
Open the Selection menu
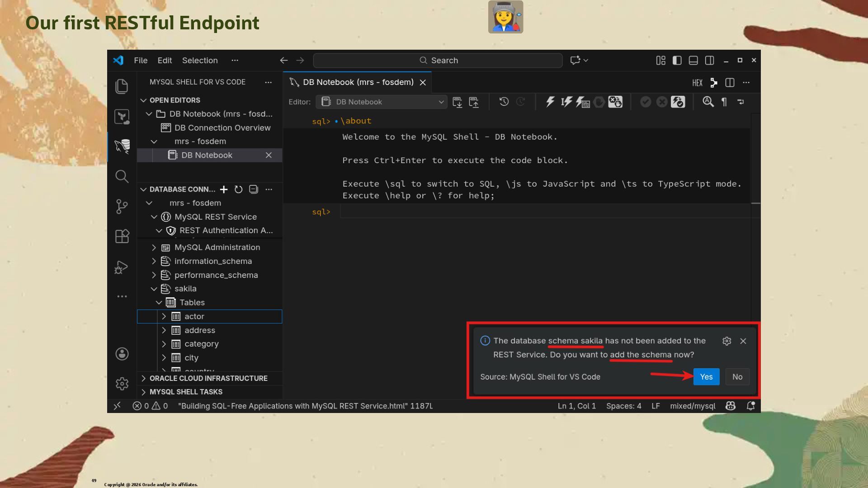200,60
